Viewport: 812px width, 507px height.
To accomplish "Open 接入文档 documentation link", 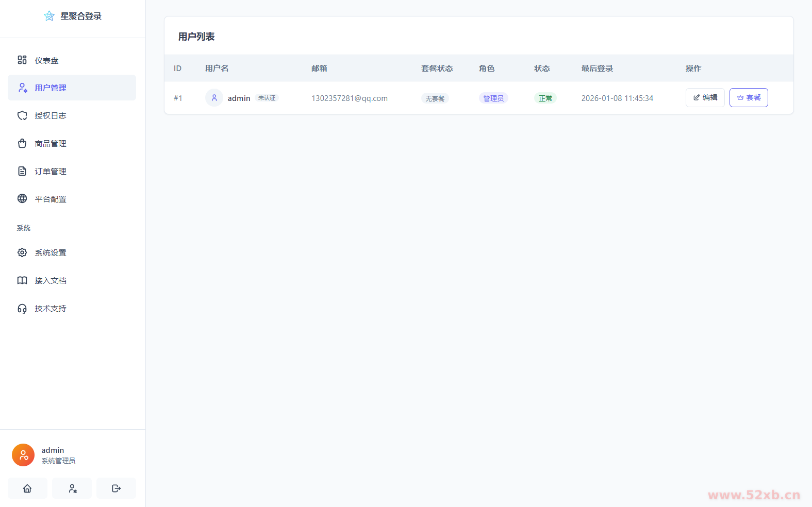I will click(51, 281).
